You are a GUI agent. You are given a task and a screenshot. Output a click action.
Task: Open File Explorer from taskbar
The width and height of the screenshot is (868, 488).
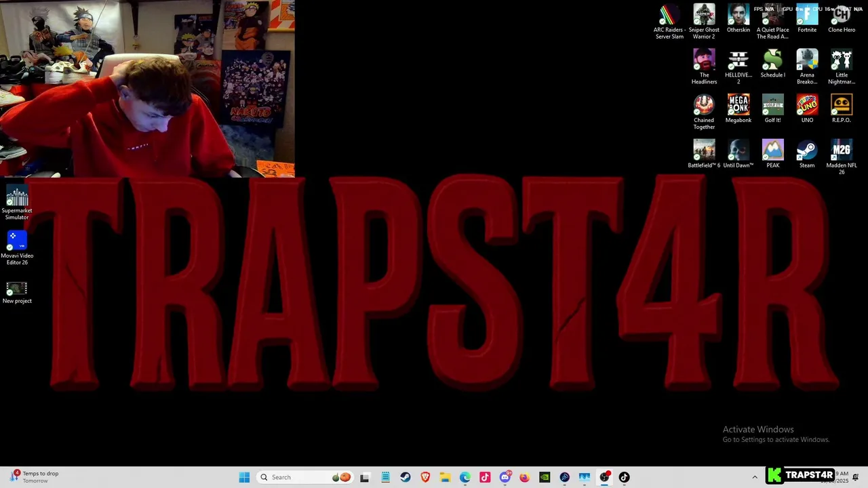click(445, 477)
